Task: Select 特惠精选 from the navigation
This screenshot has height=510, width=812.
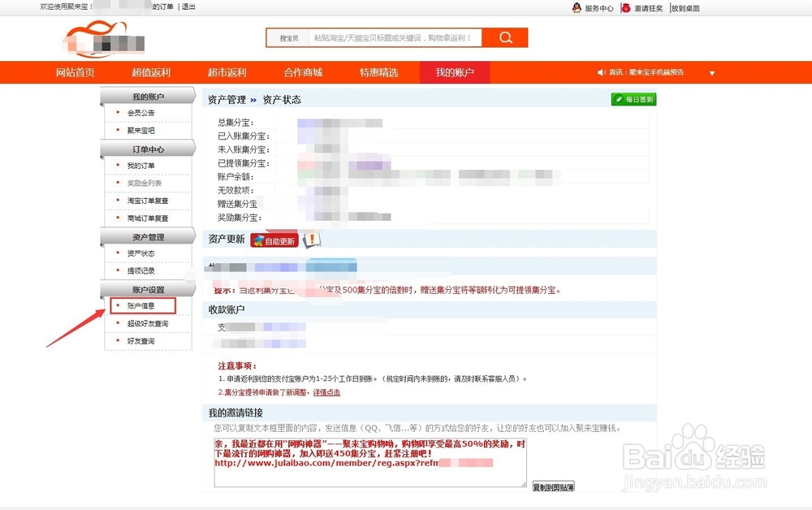Action: (x=378, y=72)
